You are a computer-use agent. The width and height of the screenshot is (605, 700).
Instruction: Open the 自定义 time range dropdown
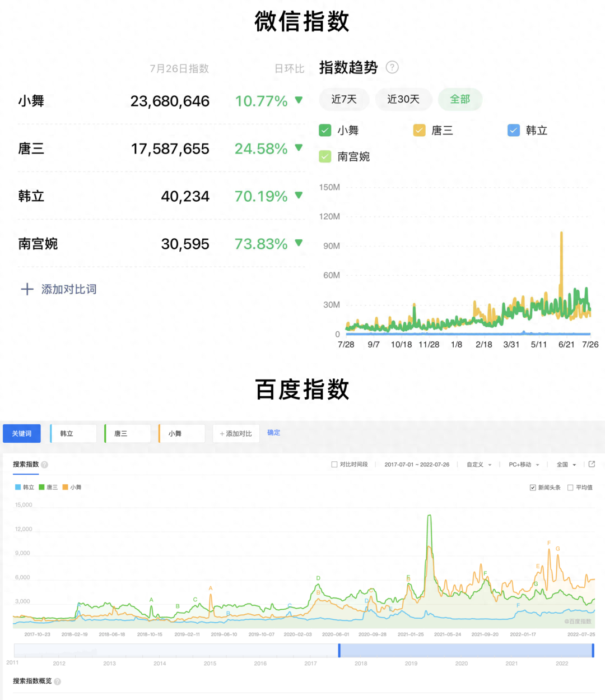coord(479,465)
